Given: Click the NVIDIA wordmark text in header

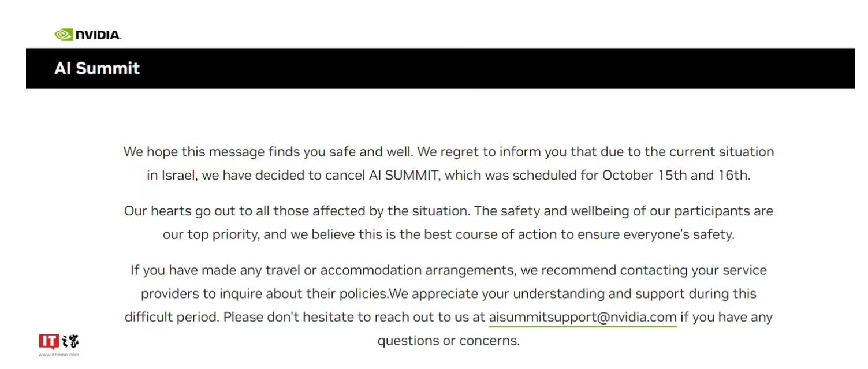Looking at the screenshot, I should 98,35.
